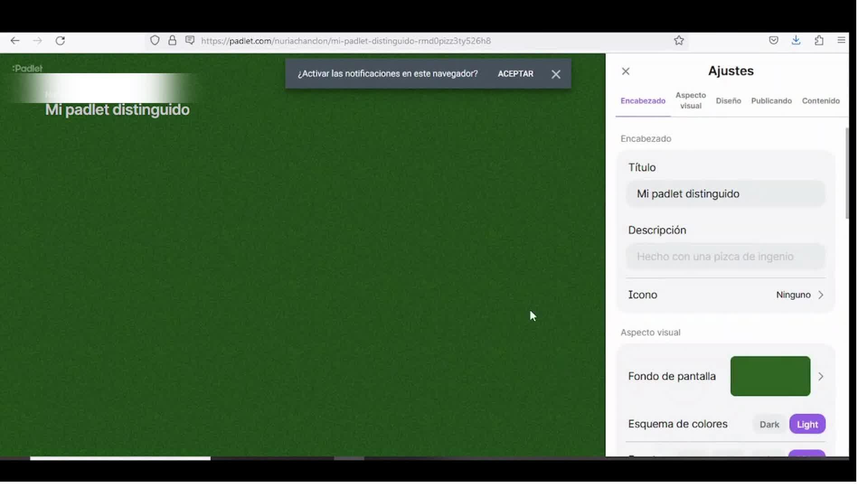Save to Pocket icon in toolbar

pos(774,41)
